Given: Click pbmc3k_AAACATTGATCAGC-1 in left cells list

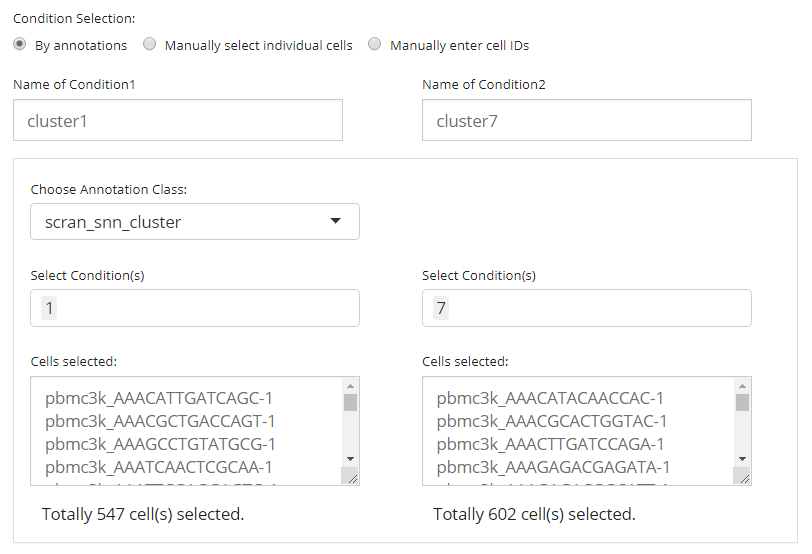Looking at the screenshot, I should click(x=159, y=398).
